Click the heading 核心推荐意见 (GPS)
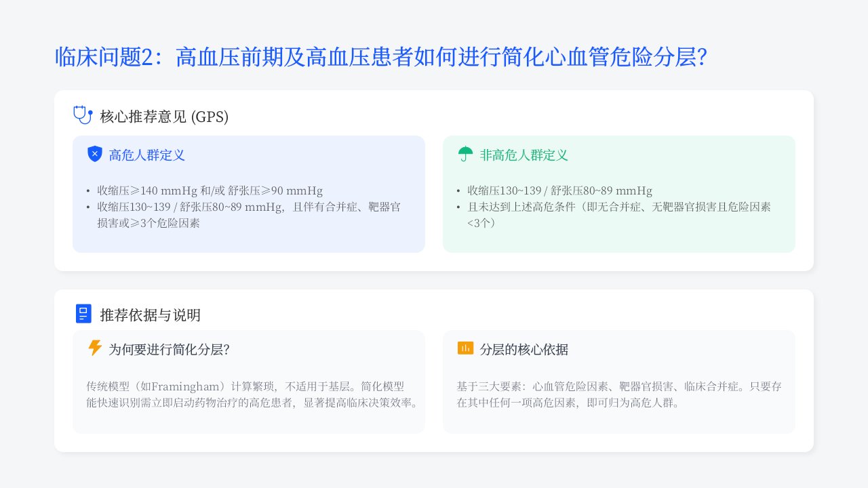This screenshot has height=488, width=868. (x=164, y=117)
